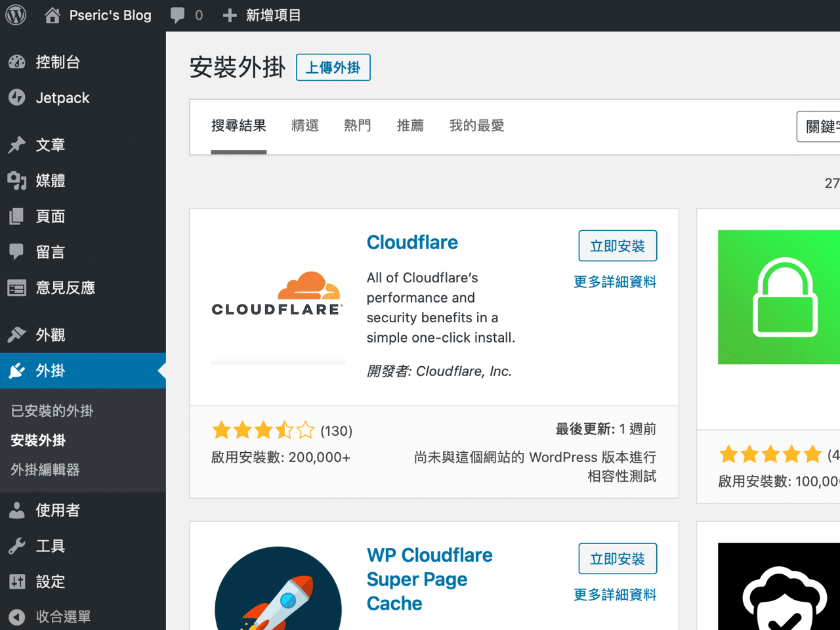Open 外掛編輯器 submenu item
The width and height of the screenshot is (840, 630).
point(45,470)
